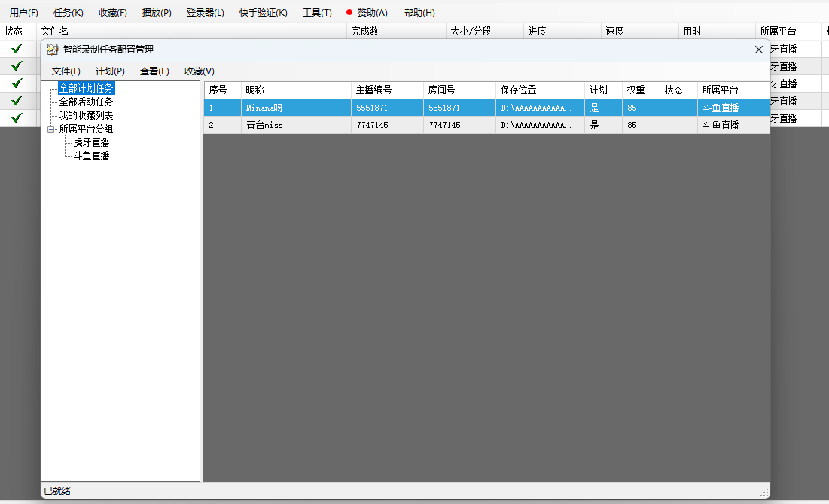Click the resize grip in dialog corner
The width and height of the screenshot is (829, 504).
tap(764, 493)
